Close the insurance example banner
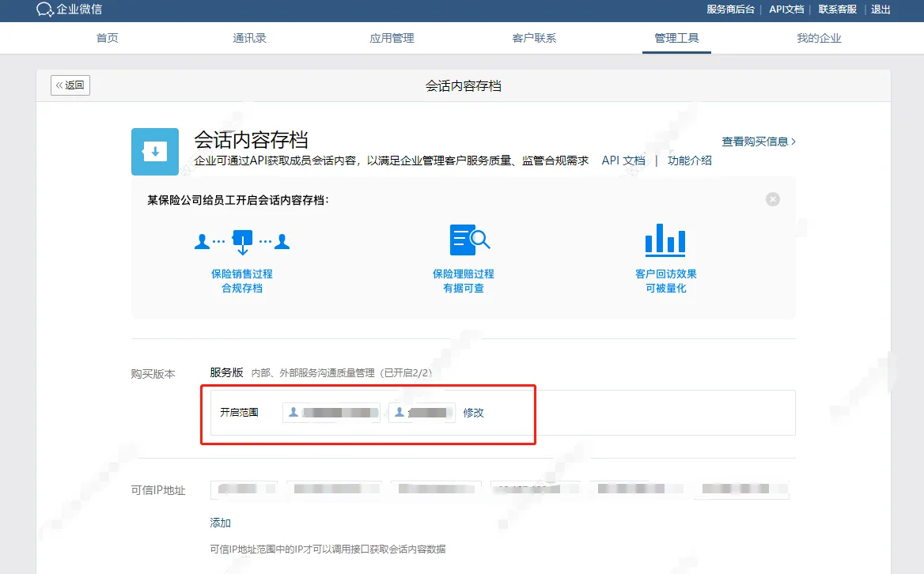The image size is (924, 574). [773, 199]
